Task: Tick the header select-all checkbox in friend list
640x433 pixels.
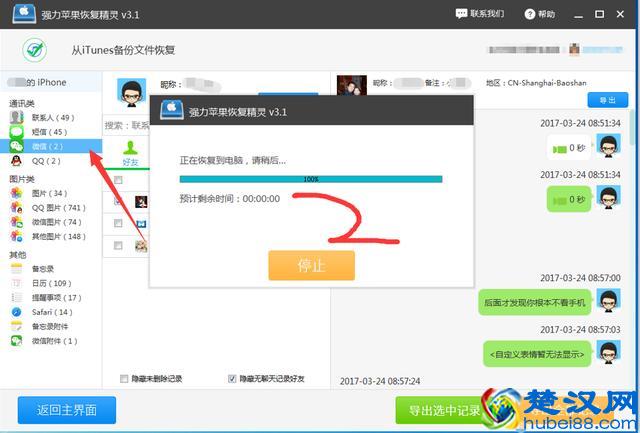Action: pyautogui.click(x=118, y=180)
